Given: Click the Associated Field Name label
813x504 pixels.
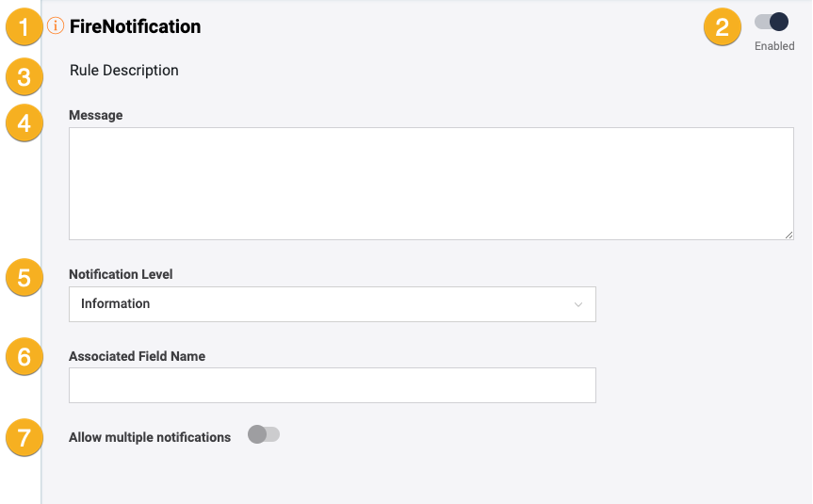Looking at the screenshot, I should (x=137, y=356).
